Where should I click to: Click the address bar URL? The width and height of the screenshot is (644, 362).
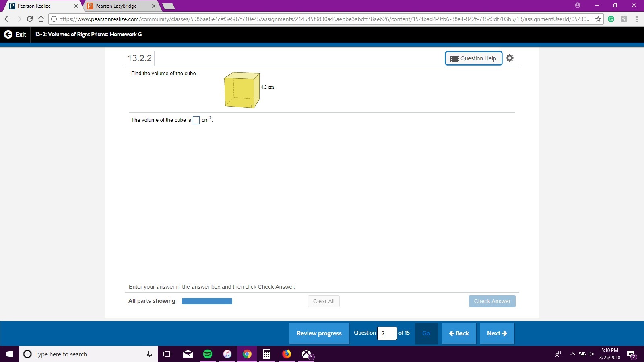point(325,19)
